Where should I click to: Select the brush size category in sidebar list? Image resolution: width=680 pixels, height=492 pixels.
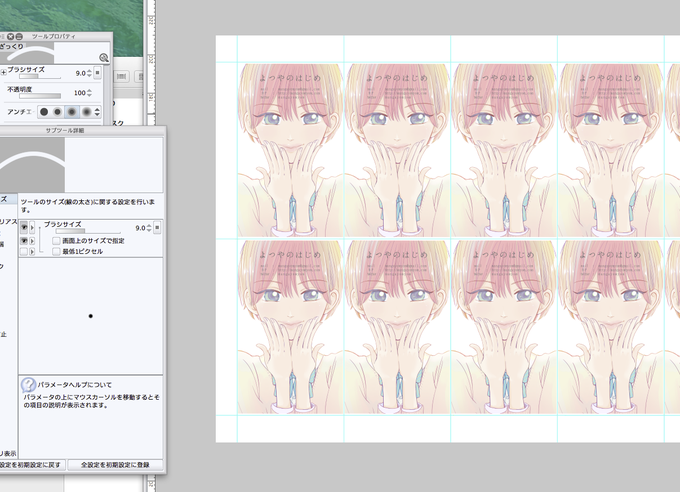(x=8, y=199)
